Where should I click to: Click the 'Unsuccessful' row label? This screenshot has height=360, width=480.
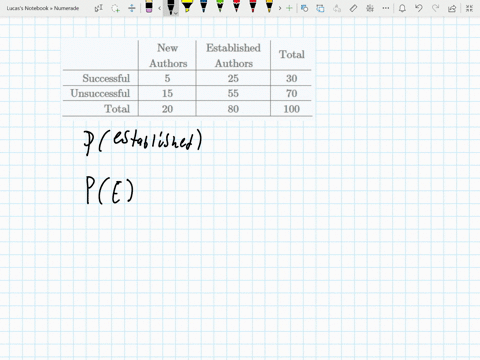[100, 93]
